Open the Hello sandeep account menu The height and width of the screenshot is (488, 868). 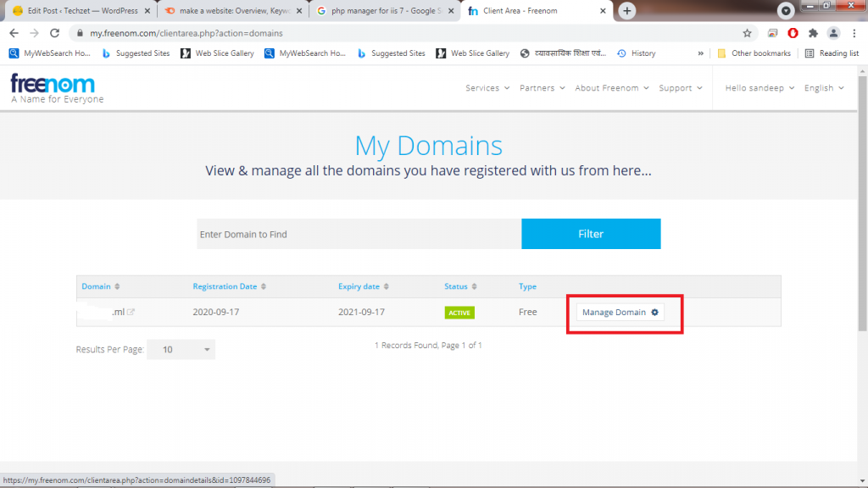coord(759,88)
